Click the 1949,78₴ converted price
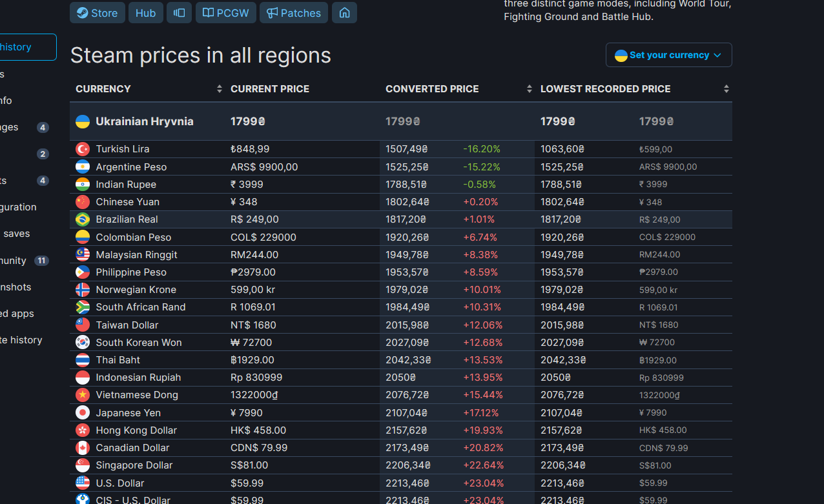824x504 pixels. click(x=407, y=254)
